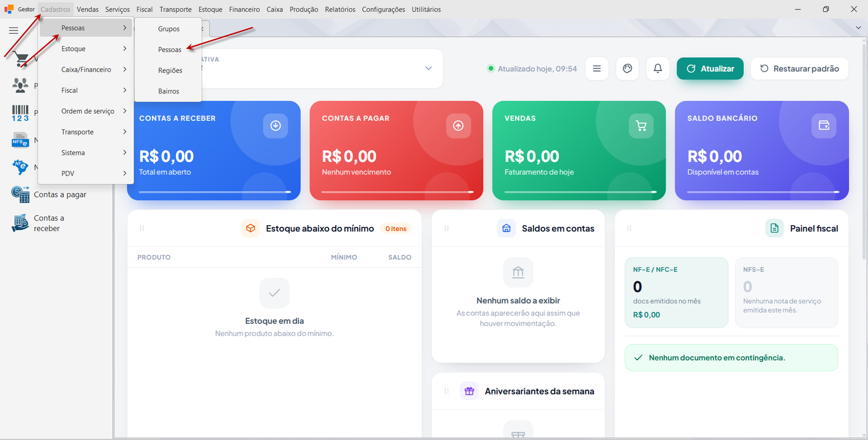Click the 0 itens badge
Screen dimensions: 868x440
(396, 229)
